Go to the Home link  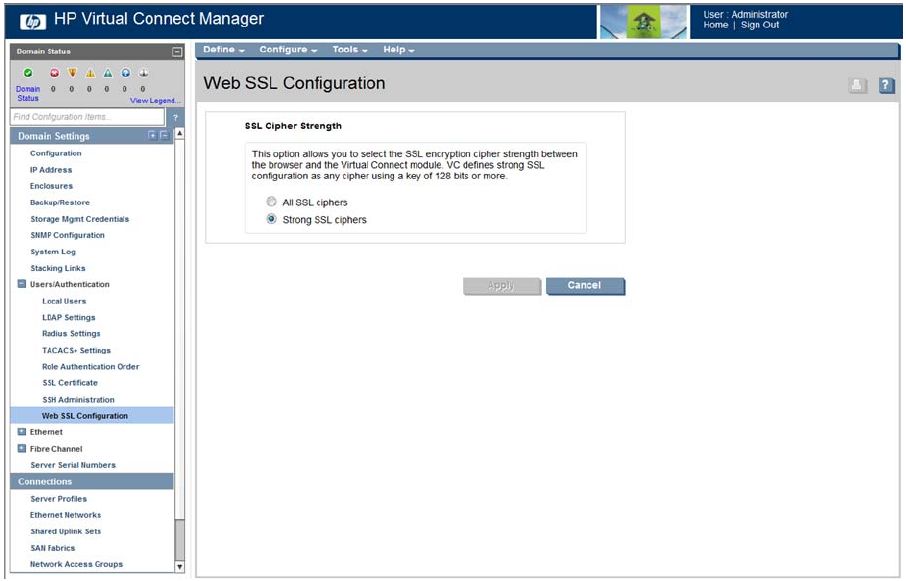pyautogui.click(x=715, y=25)
